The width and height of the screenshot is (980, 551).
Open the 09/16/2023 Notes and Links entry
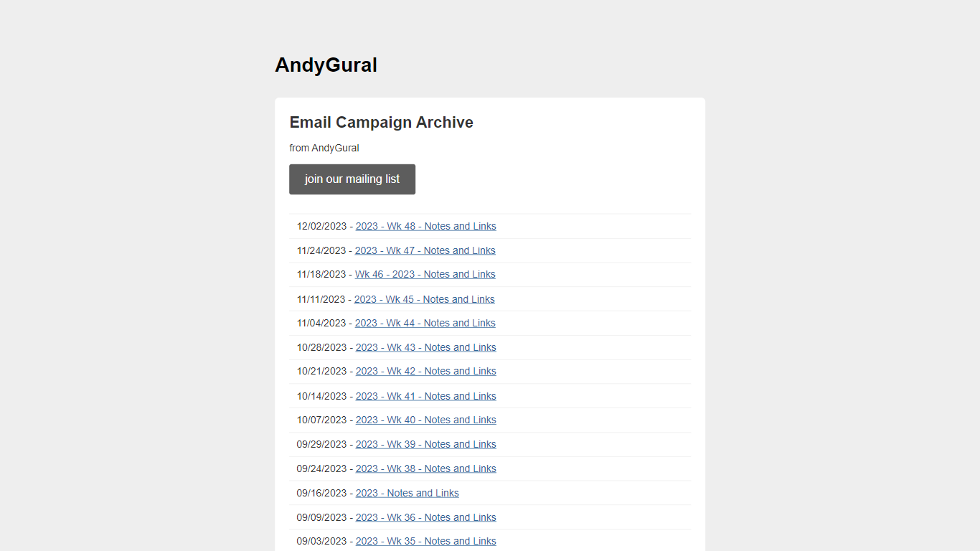pyautogui.click(x=407, y=493)
